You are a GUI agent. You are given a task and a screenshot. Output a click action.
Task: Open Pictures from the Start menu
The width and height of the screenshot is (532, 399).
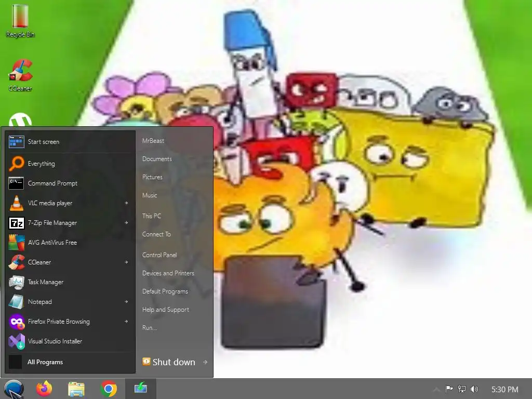click(152, 177)
